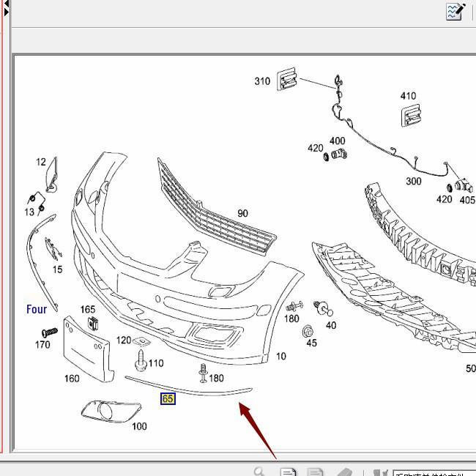Select callout 12 for the cover cap
The width and height of the screenshot is (476, 476).
(x=41, y=162)
